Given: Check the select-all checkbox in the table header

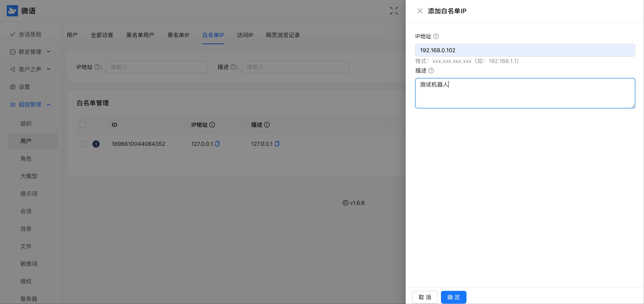Looking at the screenshot, I should coord(83,125).
